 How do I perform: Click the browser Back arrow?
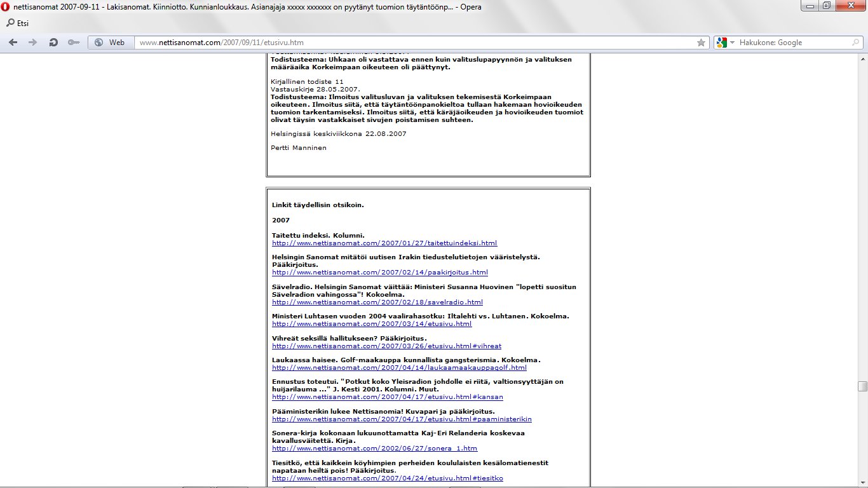tap(13, 43)
